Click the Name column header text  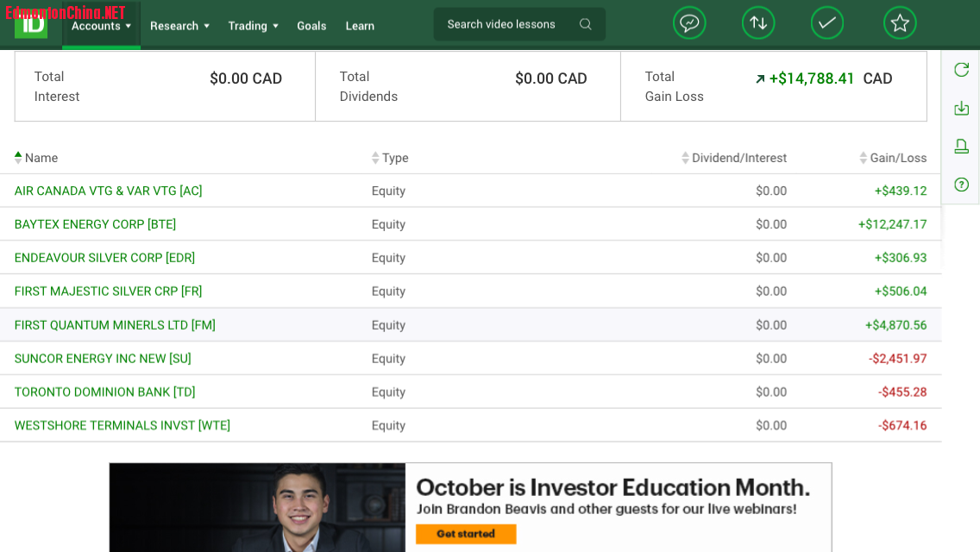coord(41,158)
